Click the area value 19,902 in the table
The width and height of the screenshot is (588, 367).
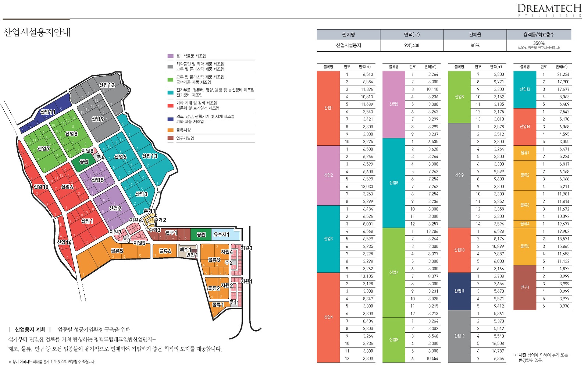tap(563, 232)
